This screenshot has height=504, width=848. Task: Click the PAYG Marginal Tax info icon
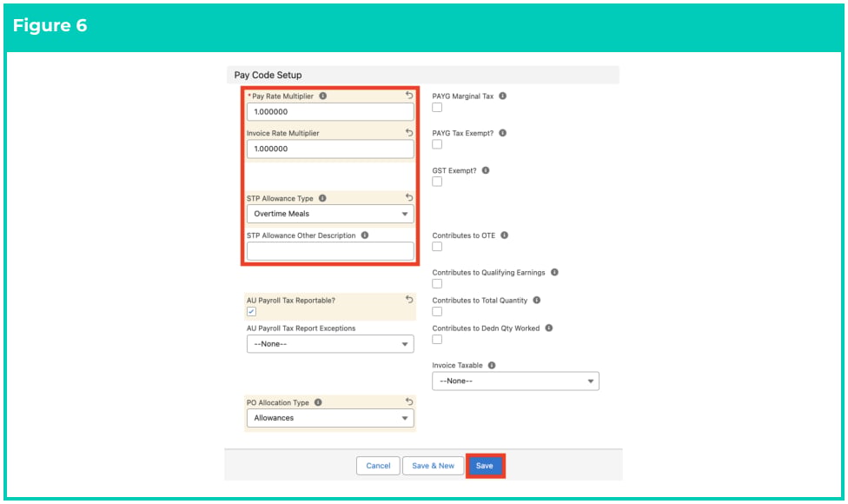click(503, 96)
